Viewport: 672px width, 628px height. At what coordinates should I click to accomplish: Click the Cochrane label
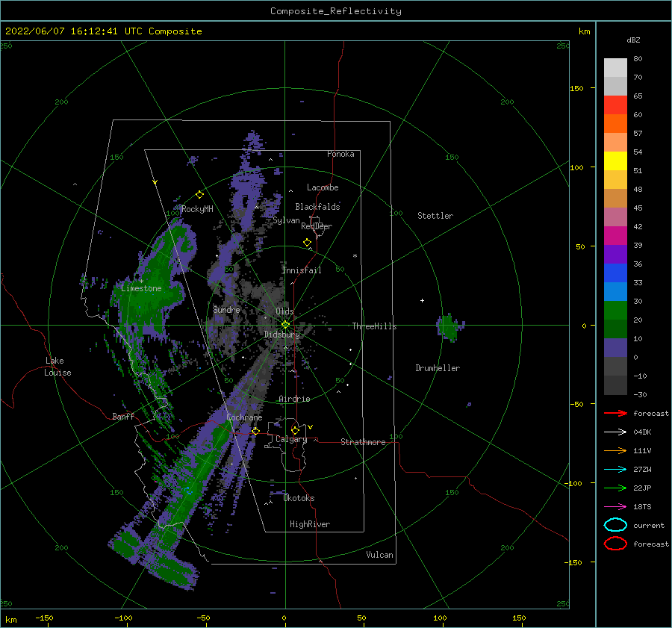pos(244,417)
